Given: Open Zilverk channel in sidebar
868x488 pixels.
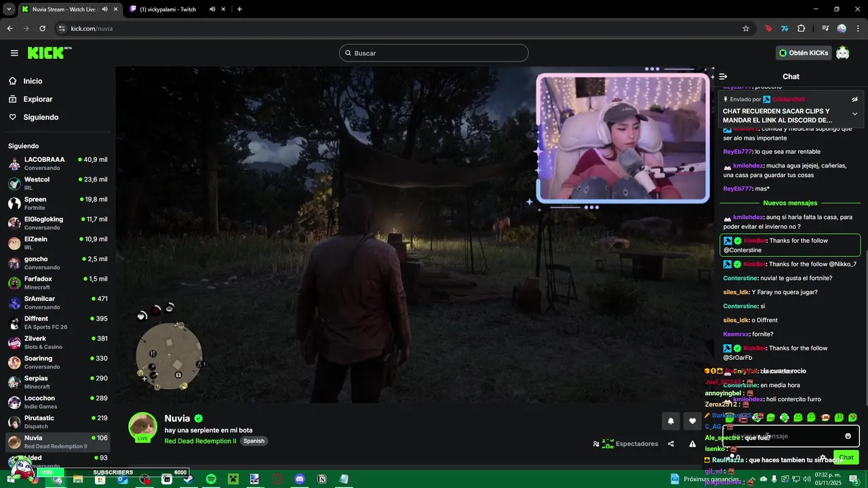Looking at the screenshot, I should coord(58,342).
